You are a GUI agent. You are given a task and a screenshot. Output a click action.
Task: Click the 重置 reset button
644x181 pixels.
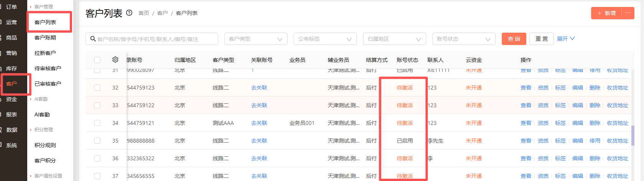click(x=542, y=39)
